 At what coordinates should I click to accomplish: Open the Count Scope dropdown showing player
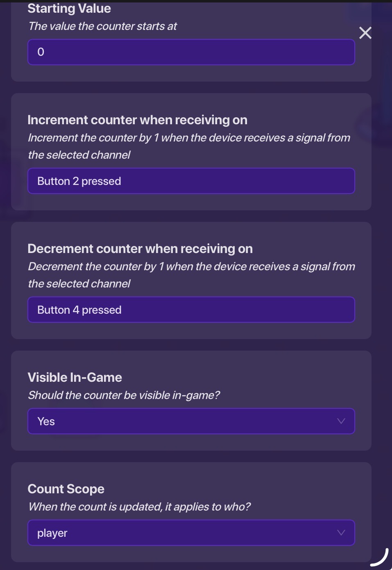tap(191, 533)
